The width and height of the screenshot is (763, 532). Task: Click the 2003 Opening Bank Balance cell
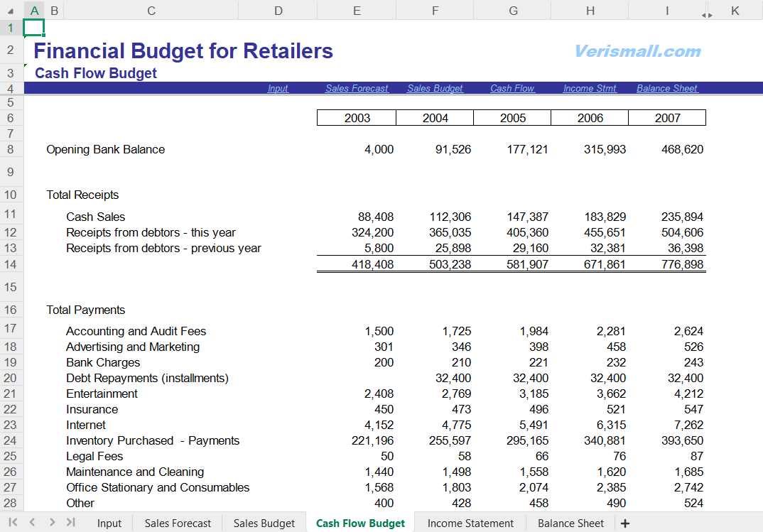coord(357,149)
